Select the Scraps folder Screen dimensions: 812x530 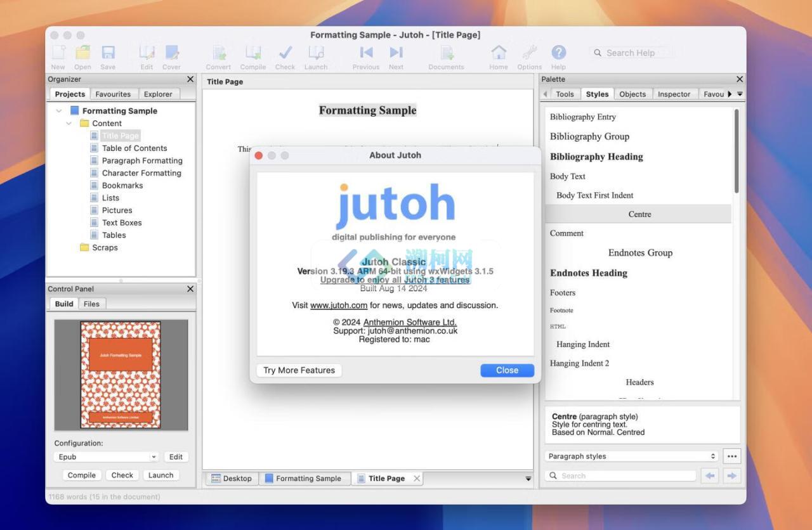coord(105,248)
